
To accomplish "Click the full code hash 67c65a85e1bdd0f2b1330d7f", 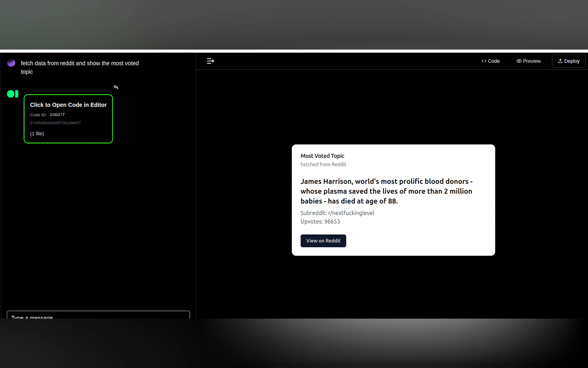I will tap(55, 123).
